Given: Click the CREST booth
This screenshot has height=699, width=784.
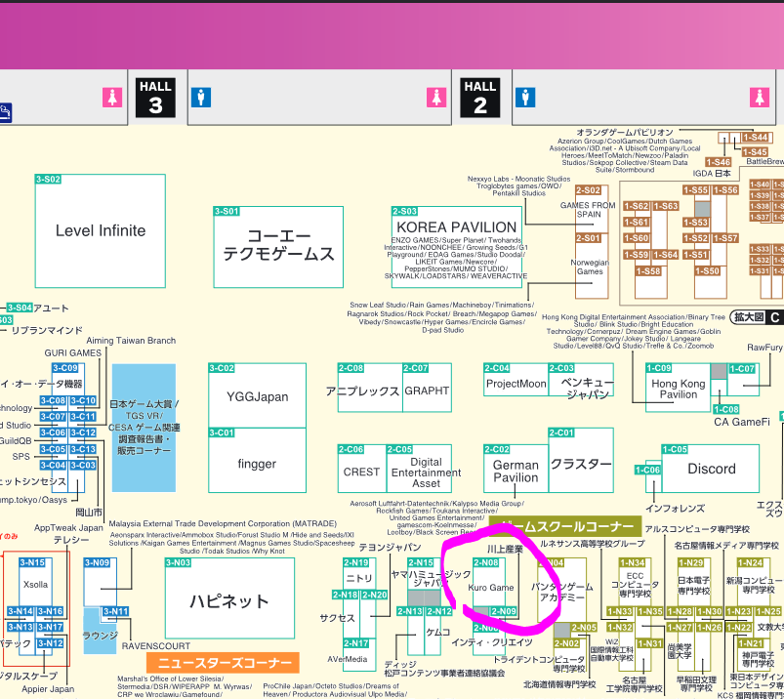Looking at the screenshot, I should click(362, 469).
